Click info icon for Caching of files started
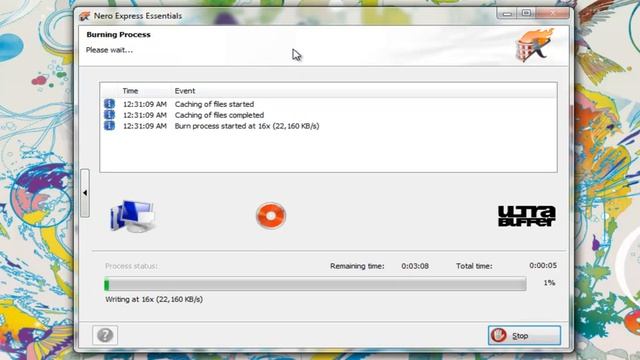640x360 pixels. pos(109,104)
